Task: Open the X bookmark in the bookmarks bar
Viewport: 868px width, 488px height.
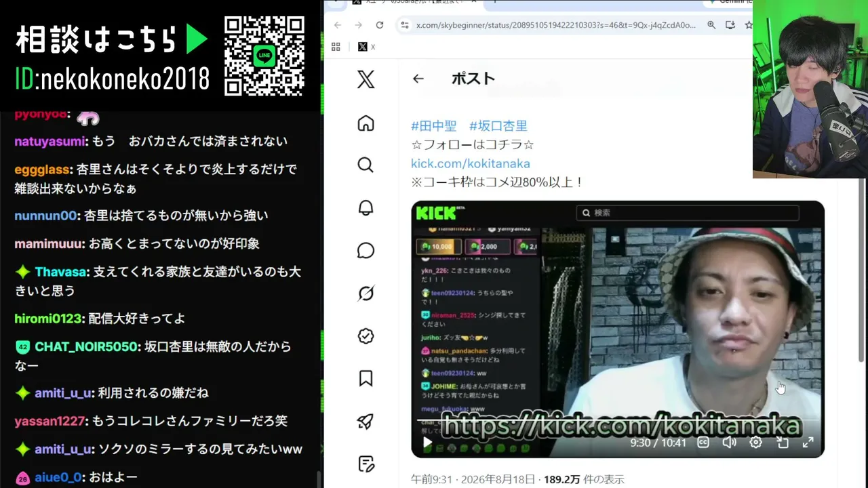Action: [x=366, y=47]
